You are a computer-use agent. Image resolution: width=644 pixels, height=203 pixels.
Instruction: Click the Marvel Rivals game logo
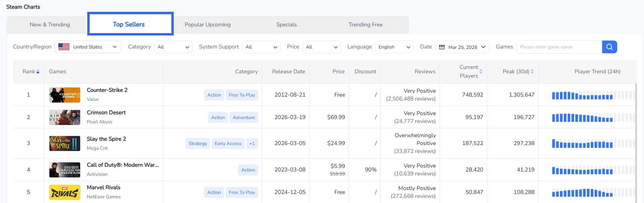(64, 192)
